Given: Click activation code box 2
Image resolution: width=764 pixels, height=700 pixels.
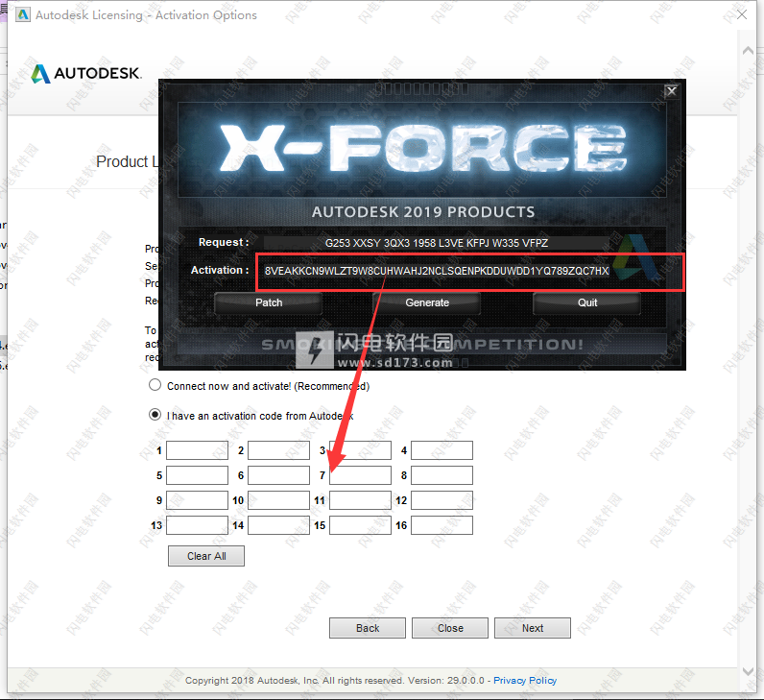Looking at the screenshot, I should (278, 450).
